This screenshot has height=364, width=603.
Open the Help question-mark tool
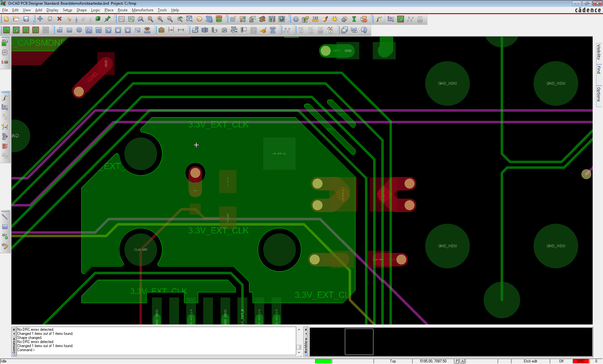click(x=364, y=30)
